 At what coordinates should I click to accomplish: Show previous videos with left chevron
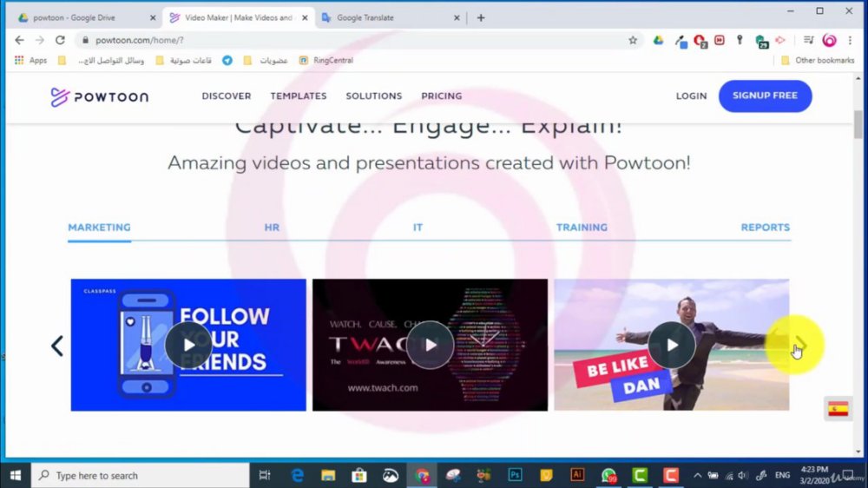coord(57,346)
